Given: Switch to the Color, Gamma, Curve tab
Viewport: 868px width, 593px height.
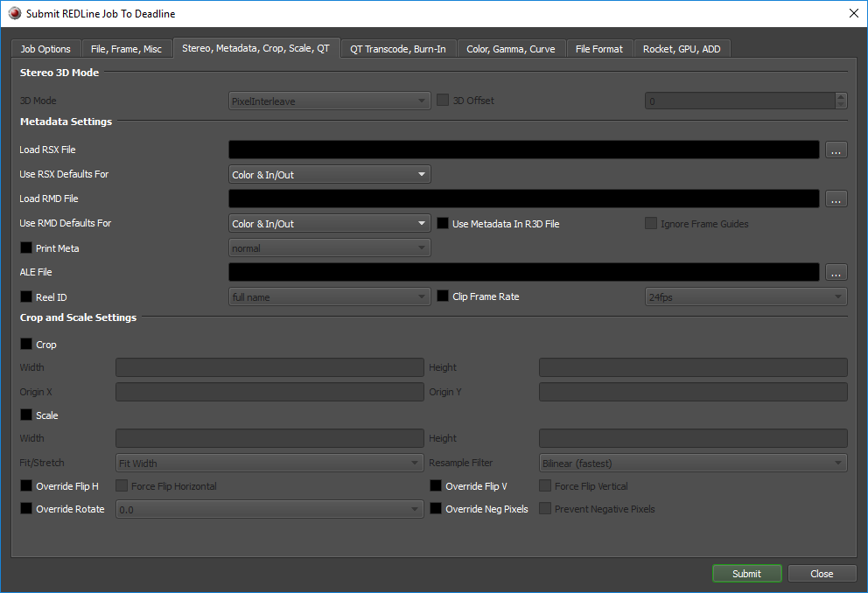Looking at the screenshot, I should [x=511, y=48].
